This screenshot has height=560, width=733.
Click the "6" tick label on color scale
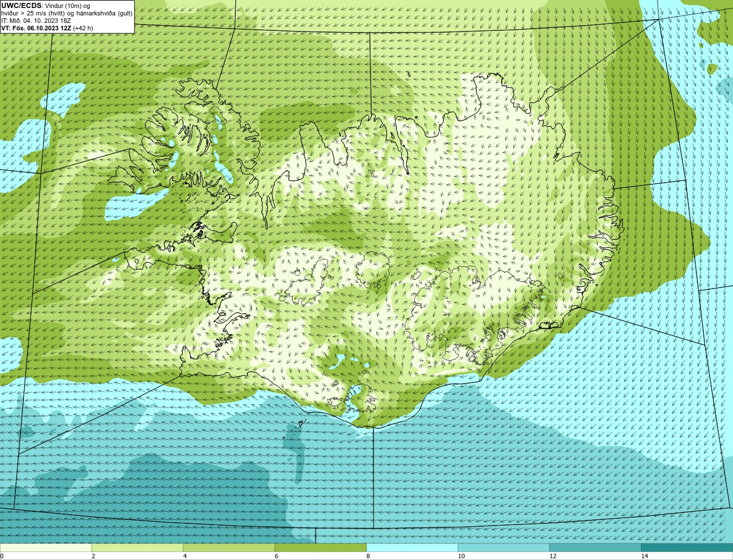point(276,556)
